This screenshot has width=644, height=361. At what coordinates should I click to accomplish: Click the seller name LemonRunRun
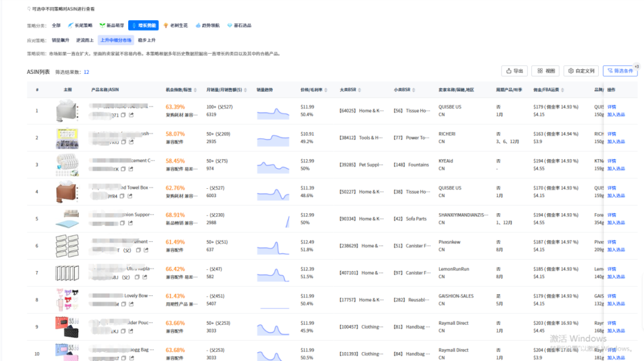point(454,269)
